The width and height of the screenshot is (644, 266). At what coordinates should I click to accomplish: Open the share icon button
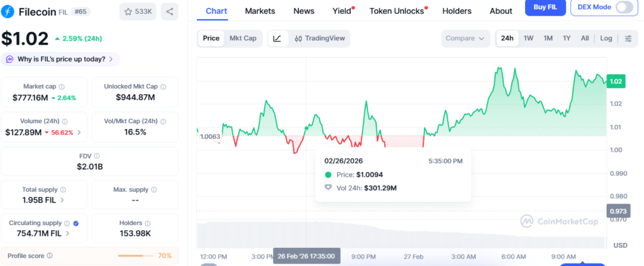(170, 11)
